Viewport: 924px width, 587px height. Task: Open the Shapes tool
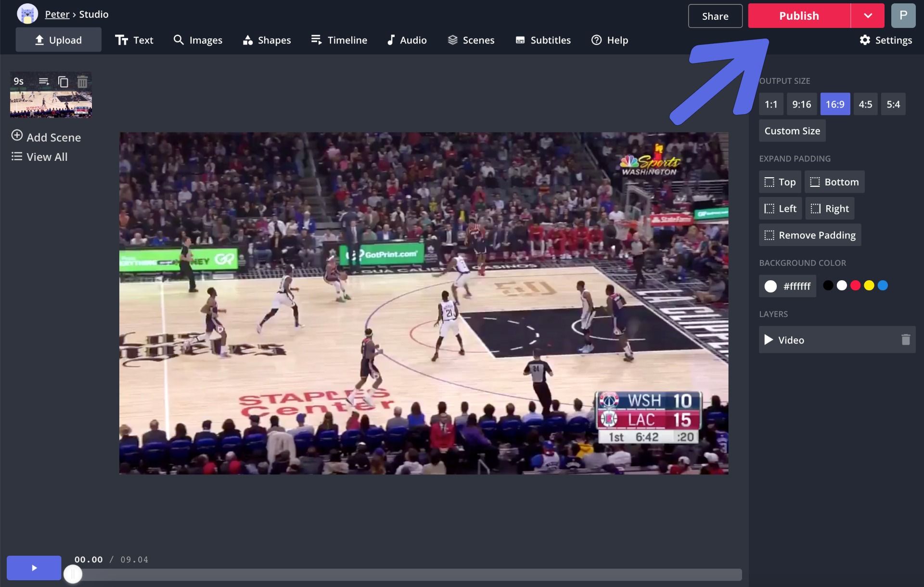tap(267, 40)
